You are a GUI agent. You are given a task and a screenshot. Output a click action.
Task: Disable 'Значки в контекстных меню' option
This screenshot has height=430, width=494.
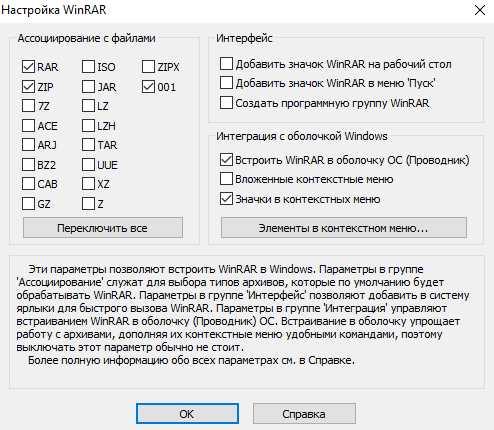(226, 199)
